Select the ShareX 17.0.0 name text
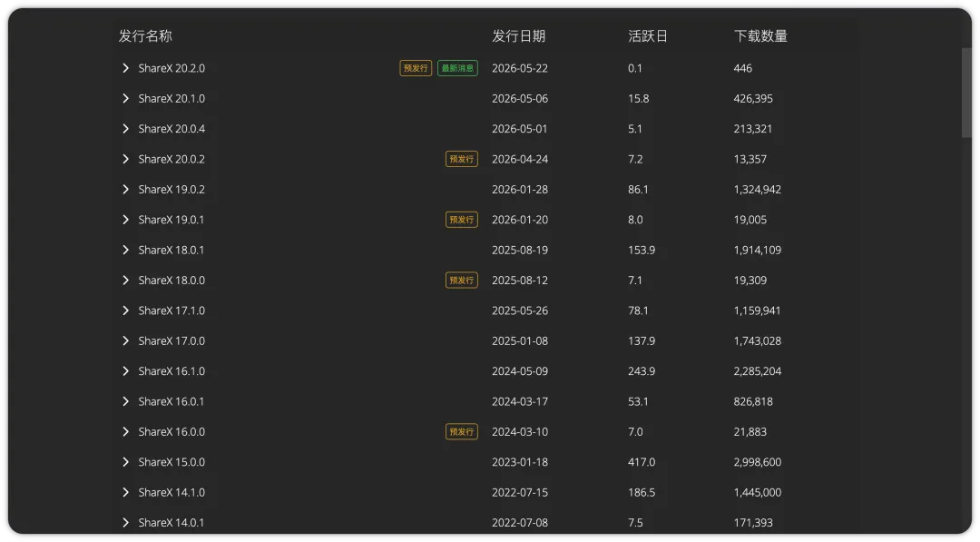The image size is (980, 542). point(171,340)
